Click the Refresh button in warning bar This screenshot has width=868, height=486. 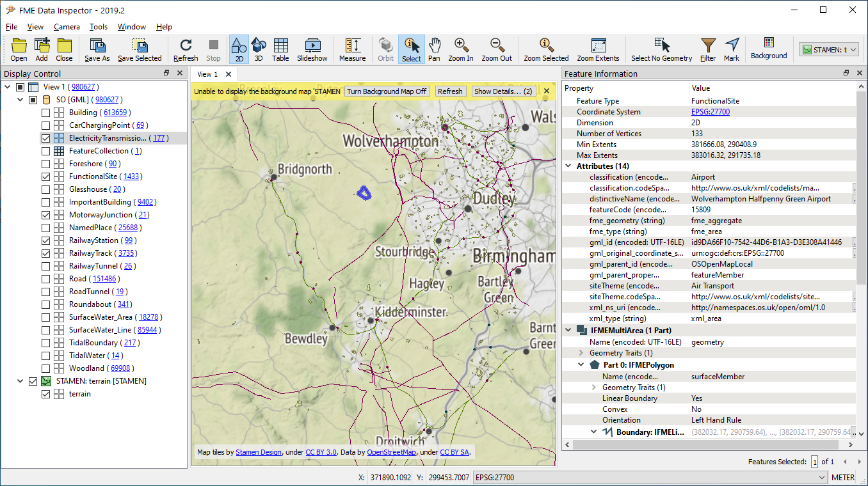450,91
